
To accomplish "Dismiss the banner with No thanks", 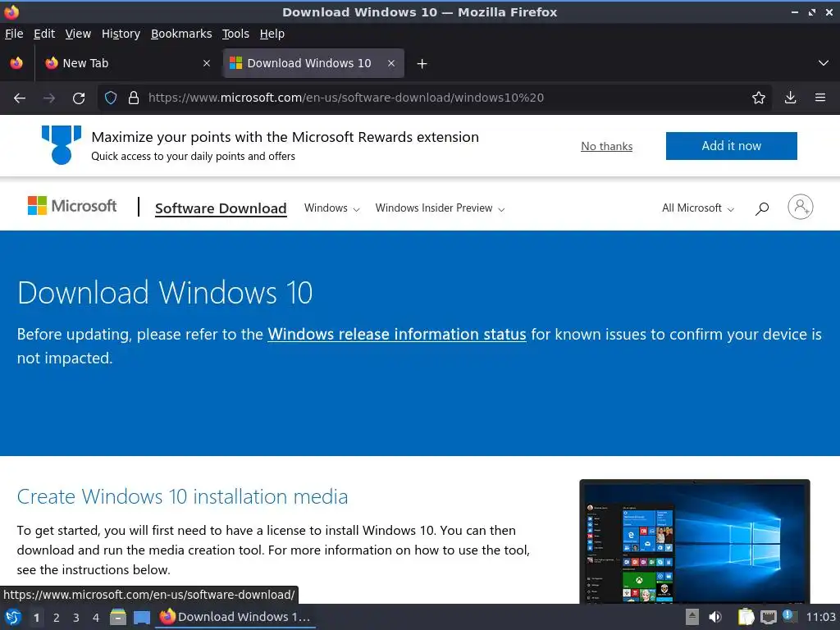I will coord(606,146).
